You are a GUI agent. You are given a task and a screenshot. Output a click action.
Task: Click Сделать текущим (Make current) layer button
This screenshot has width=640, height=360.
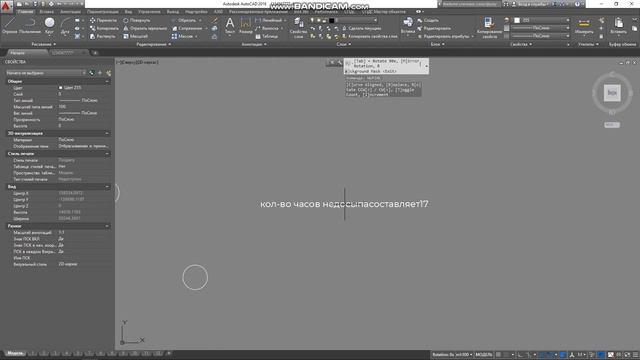pyautogui.click(x=362, y=28)
